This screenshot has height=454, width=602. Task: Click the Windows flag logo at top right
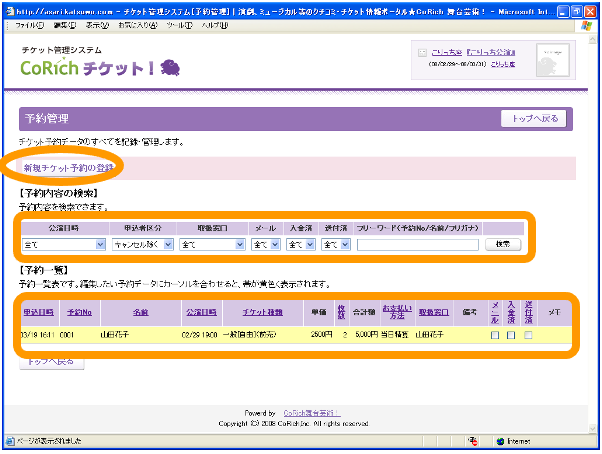click(x=585, y=25)
